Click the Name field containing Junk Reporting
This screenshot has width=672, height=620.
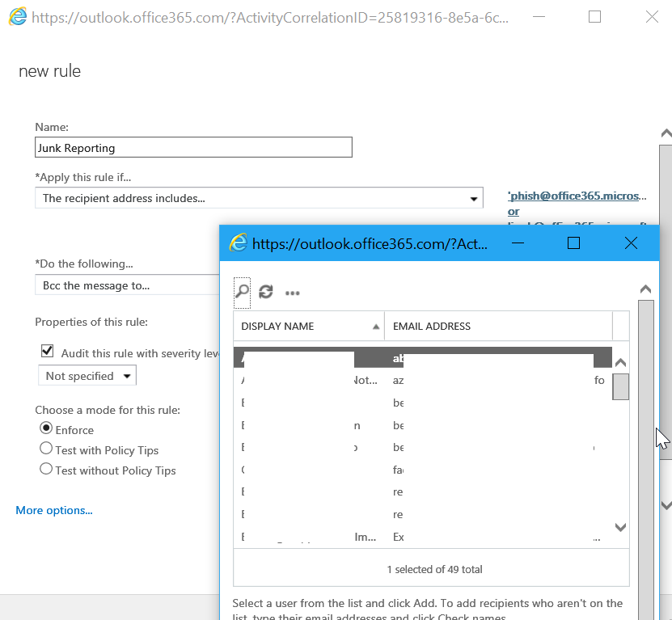[193, 148]
